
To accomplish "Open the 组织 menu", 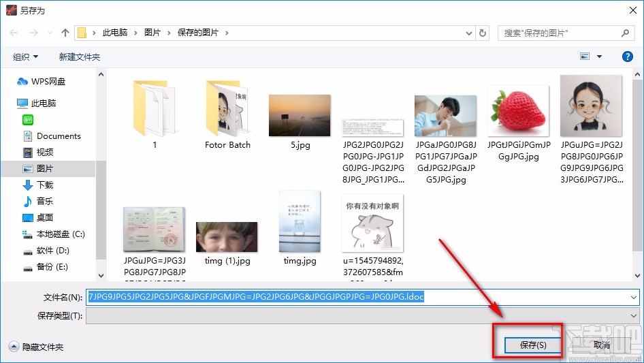I will tap(25, 57).
